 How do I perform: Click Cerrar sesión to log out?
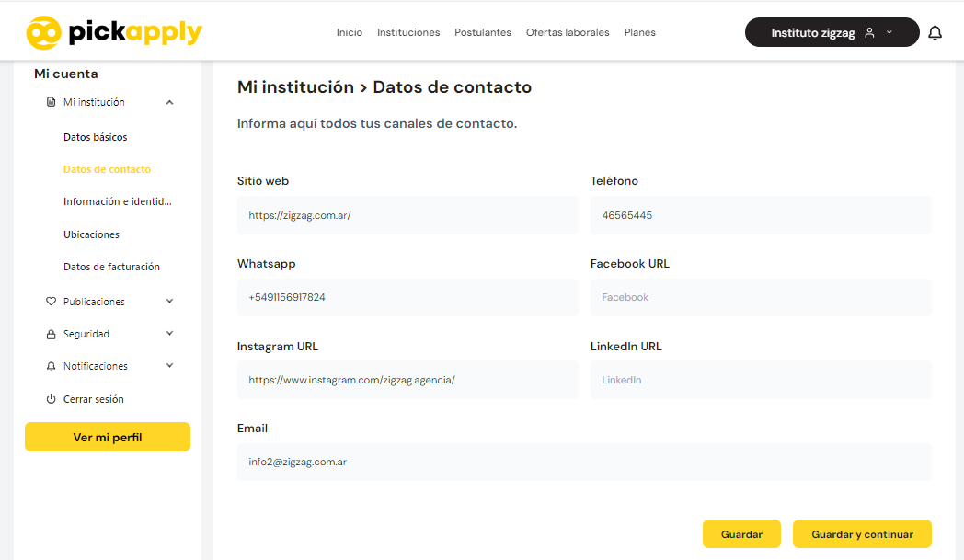point(94,399)
